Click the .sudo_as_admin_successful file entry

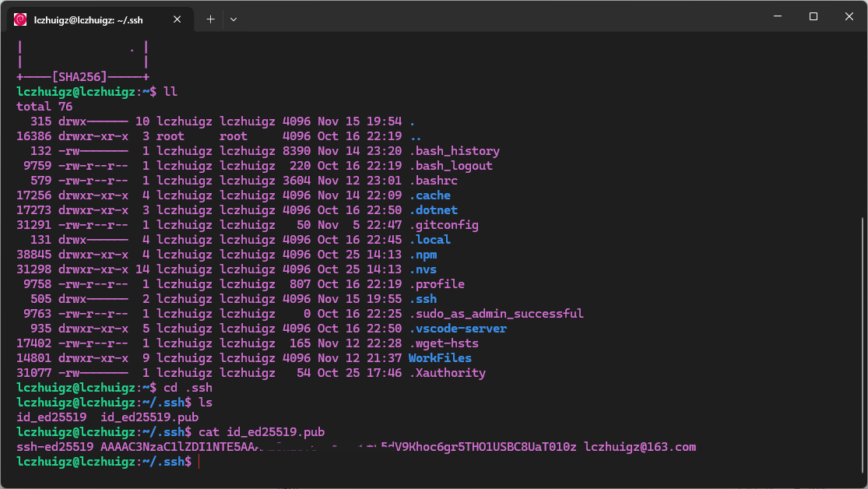point(495,314)
